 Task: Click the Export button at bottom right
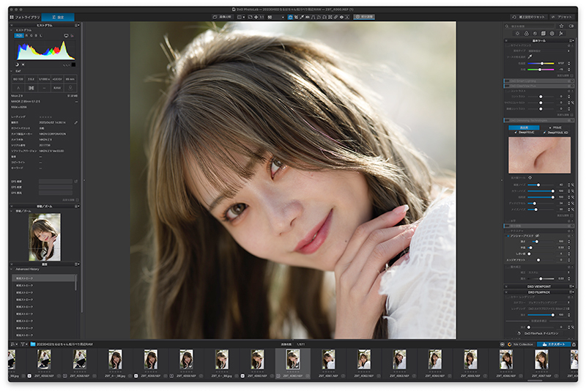tap(554, 344)
